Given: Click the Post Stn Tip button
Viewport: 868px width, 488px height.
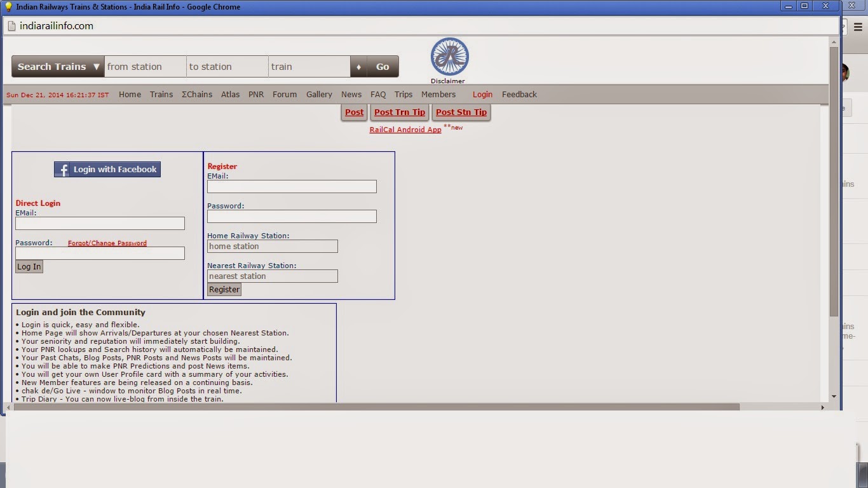Looking at the screenshot, I should pos(461,112).
